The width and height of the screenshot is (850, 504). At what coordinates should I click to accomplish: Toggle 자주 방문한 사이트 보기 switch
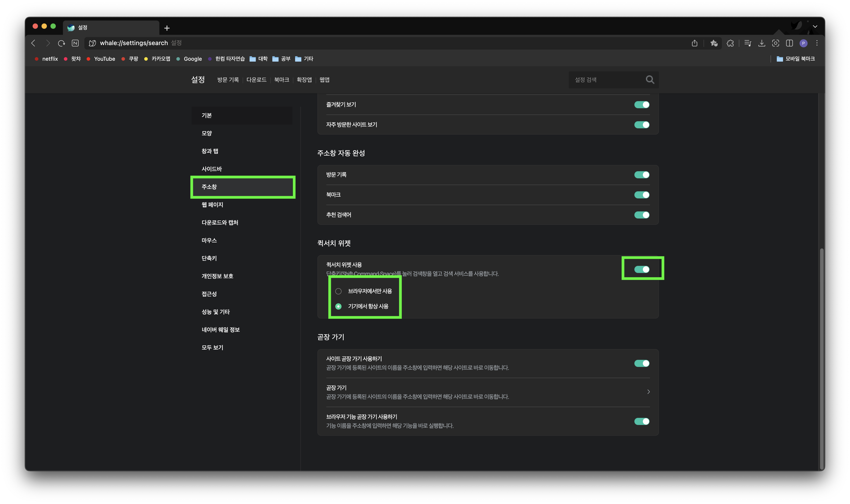(x=642, y=125)
